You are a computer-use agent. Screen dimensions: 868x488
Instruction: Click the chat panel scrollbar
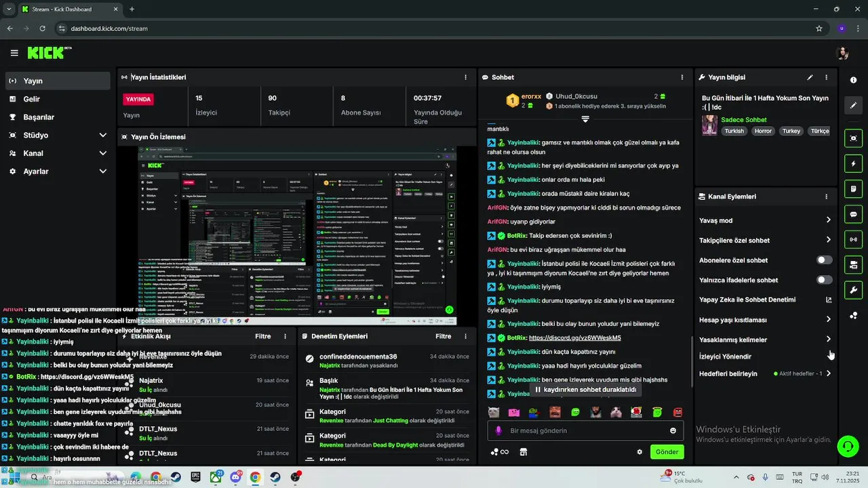pos(691,361)
